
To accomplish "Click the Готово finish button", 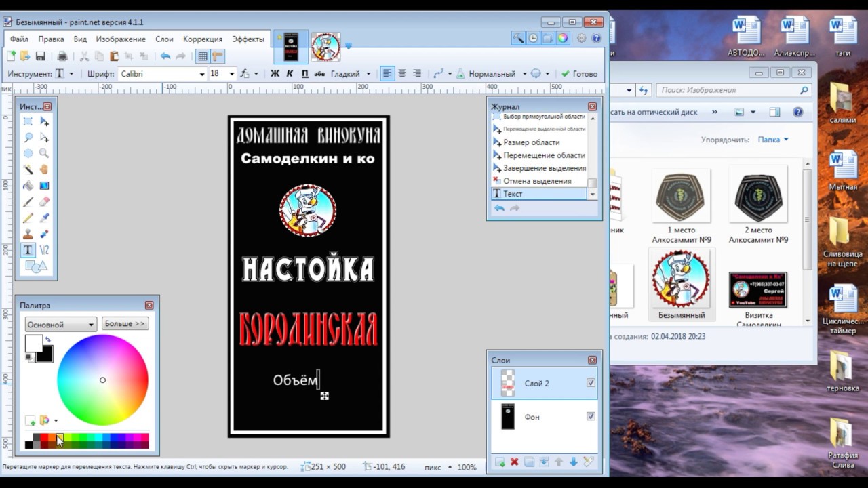I will coord(579,74).
